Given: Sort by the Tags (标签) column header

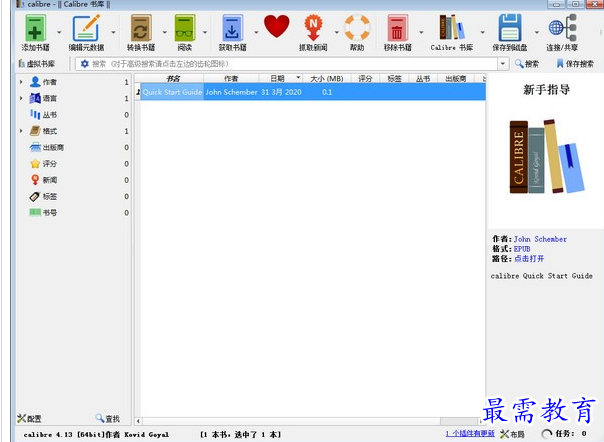Looking at the screenshot, I should [394, 78].
